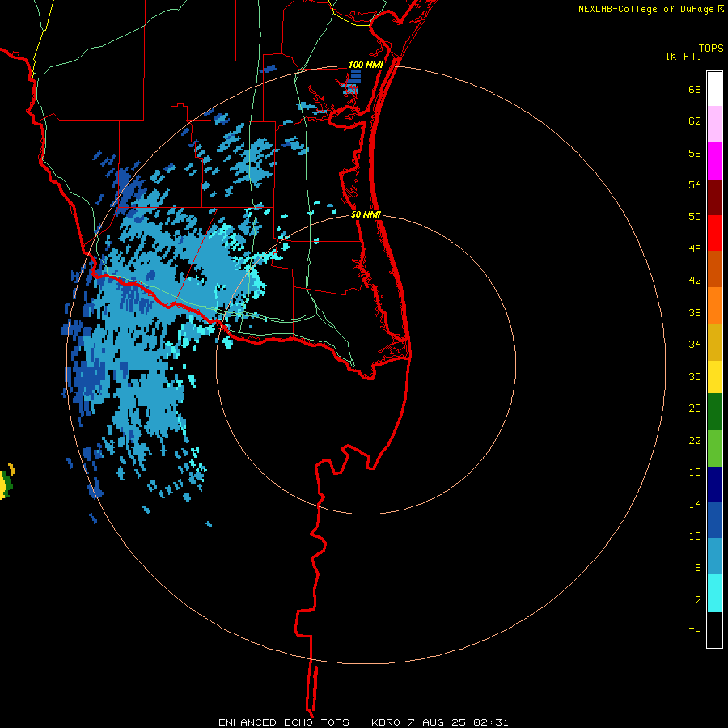Click the 34 value on the scale

(695, 345)
